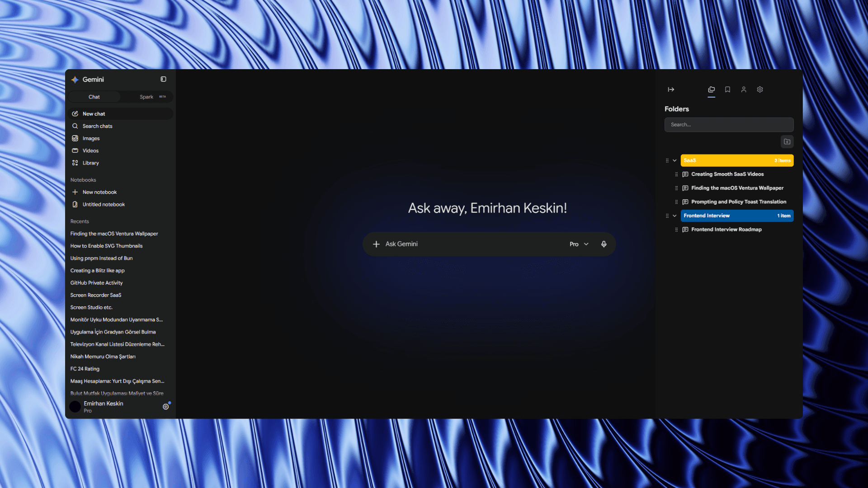Open recent chat Creating a Blitz like app
Viewport: 868px width, 488px height.
pyautogui.click(x=97, y=270)
